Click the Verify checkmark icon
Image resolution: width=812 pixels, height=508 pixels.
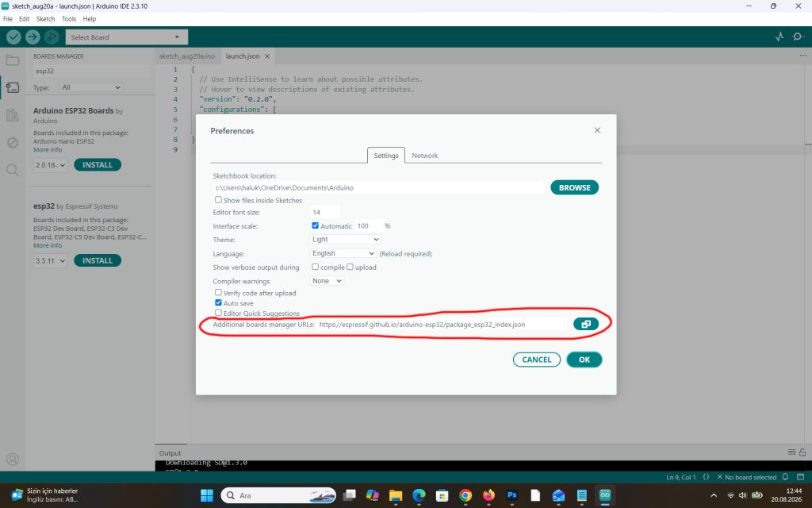pos(14,37)
